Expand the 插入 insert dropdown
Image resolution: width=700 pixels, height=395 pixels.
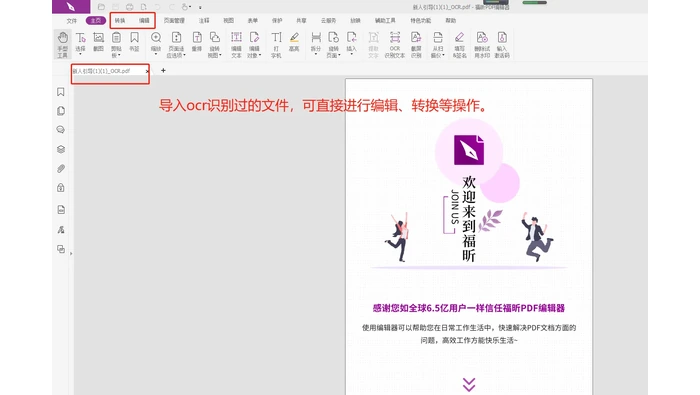[351, 54]
